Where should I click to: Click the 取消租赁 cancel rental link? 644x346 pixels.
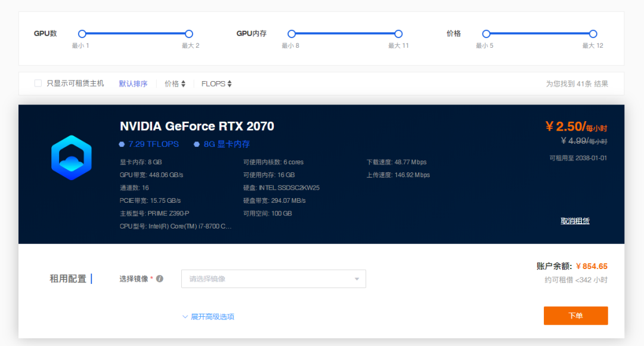coord(575,221)
